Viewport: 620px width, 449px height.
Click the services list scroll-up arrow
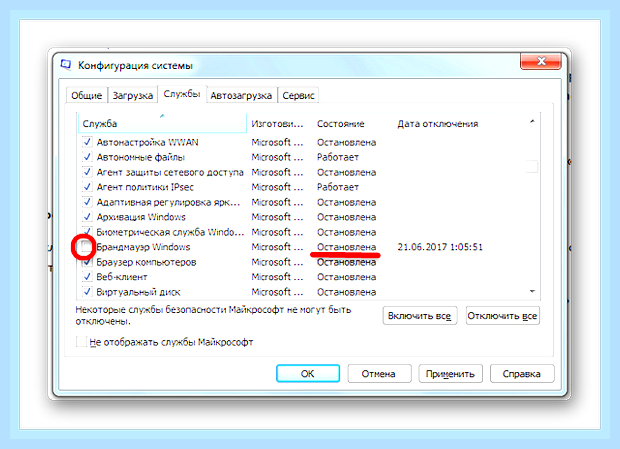[532, 121]
